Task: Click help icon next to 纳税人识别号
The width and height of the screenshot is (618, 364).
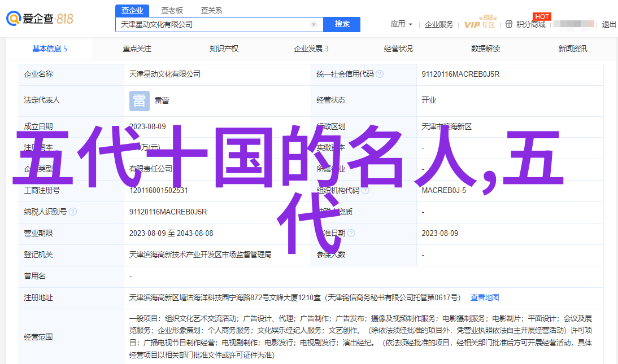Action: tap(73, 212)
